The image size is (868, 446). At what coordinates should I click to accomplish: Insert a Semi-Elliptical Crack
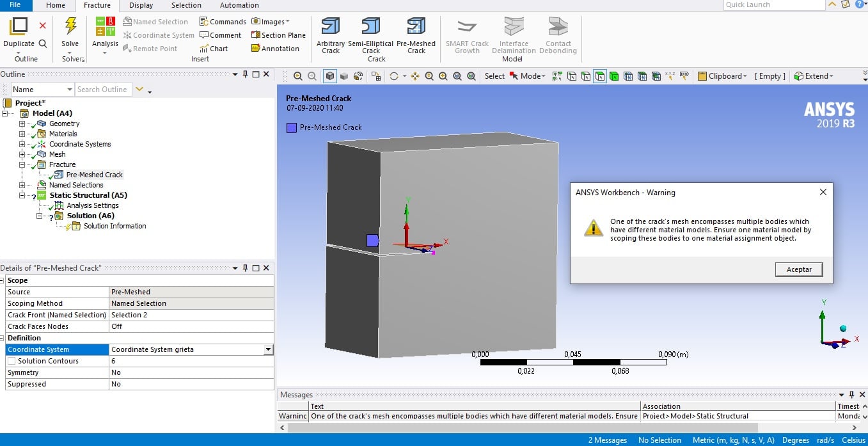point(371,35)
